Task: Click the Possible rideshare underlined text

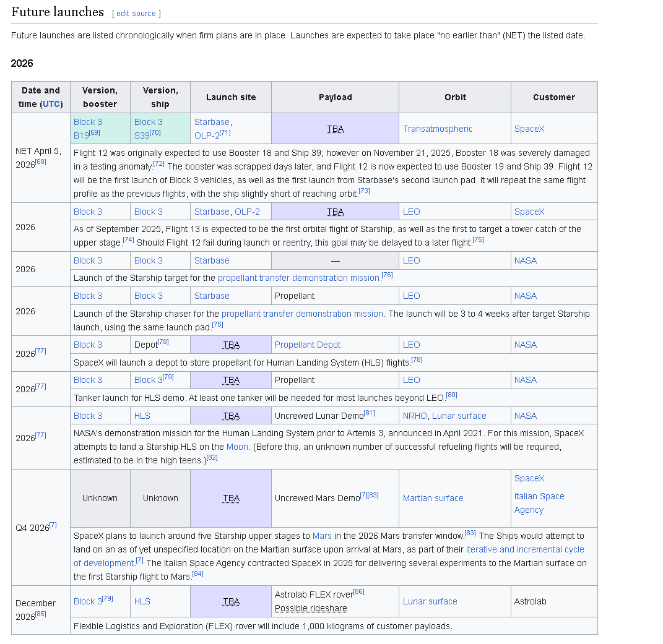Action: tap(311, 609)
